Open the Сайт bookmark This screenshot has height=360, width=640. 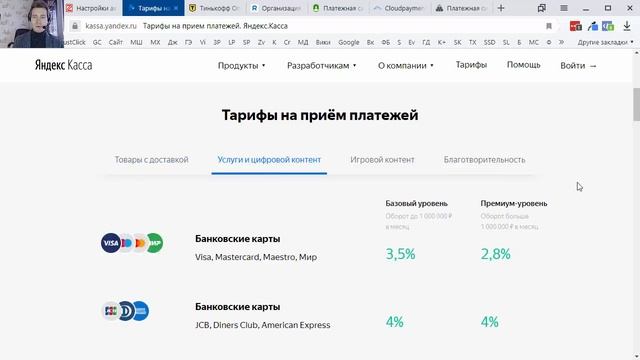coord(116,42)
